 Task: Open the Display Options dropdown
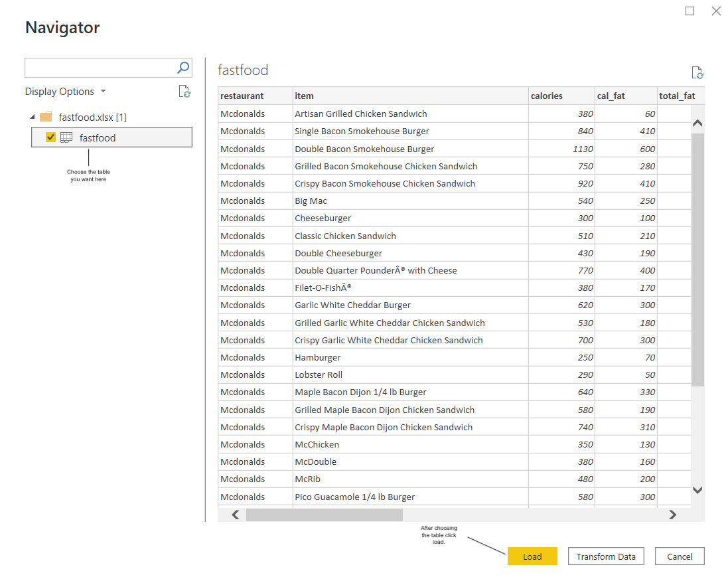pyautogui.click(x=65, y=92)
